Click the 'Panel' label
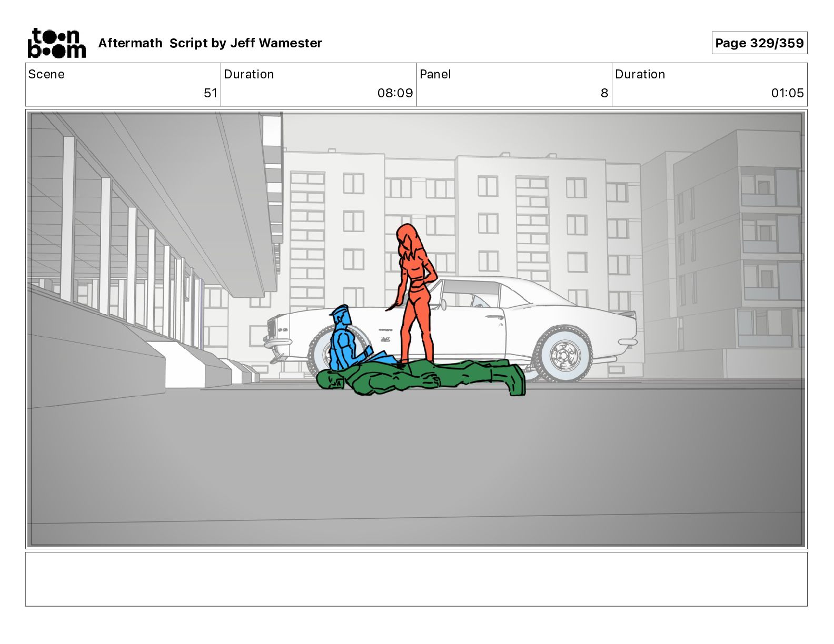Screen dimensions: 834x644 coord(435,74)
